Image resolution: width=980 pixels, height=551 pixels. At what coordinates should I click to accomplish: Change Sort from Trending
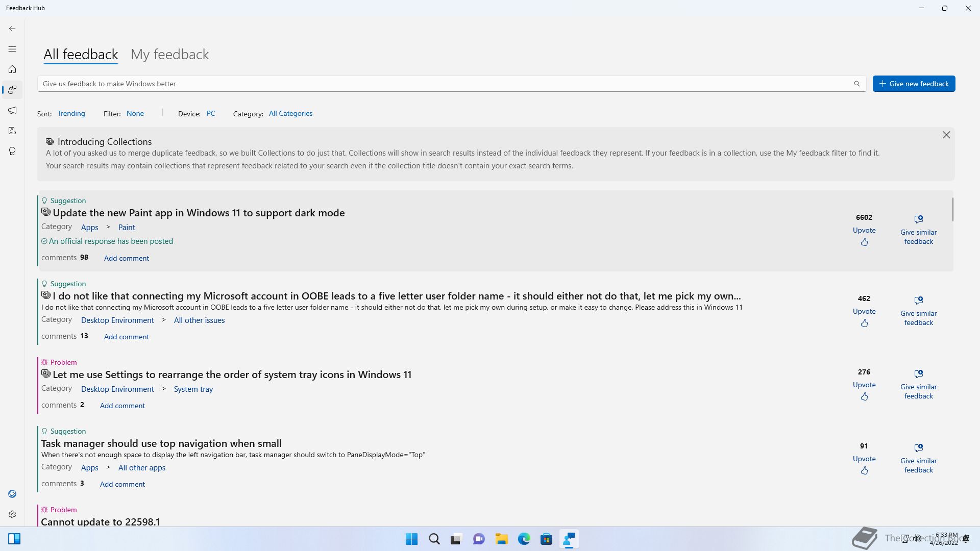point(71,113)
